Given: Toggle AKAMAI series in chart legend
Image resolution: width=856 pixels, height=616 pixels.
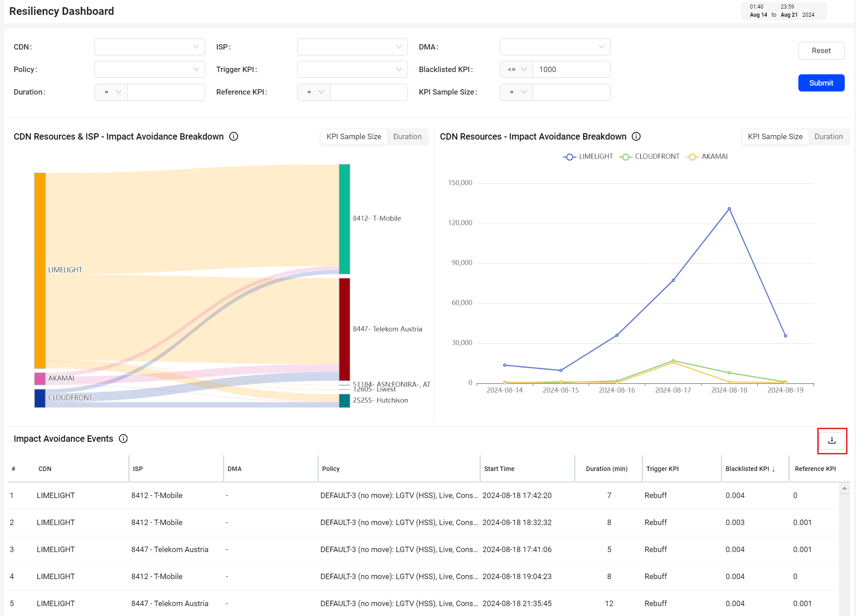Looking at the screenshot, I should pyautogui.click(x=707, y=156).
